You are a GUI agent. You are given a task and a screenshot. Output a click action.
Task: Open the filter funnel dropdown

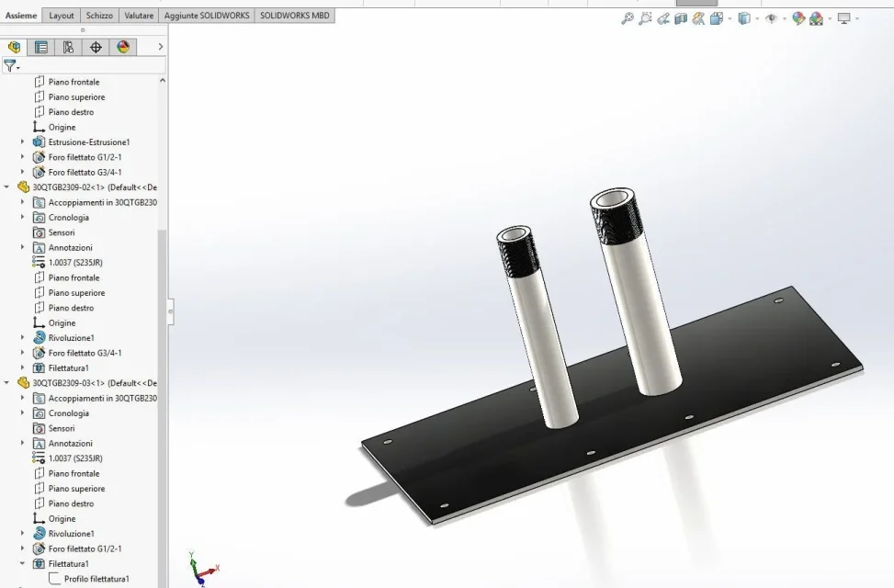(x=11, y=66)
